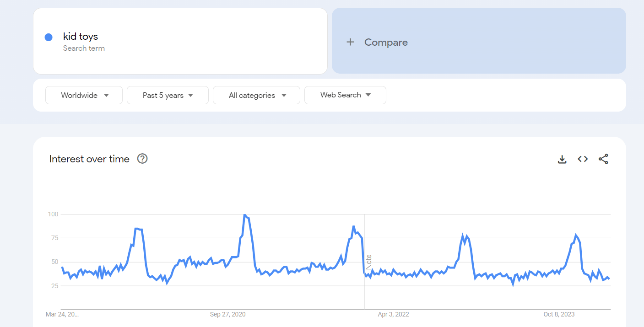The height and width of the screenshot is (327, 644).
Task: Click the blue dot for kid toys
Action: click(x=49, y=38)
